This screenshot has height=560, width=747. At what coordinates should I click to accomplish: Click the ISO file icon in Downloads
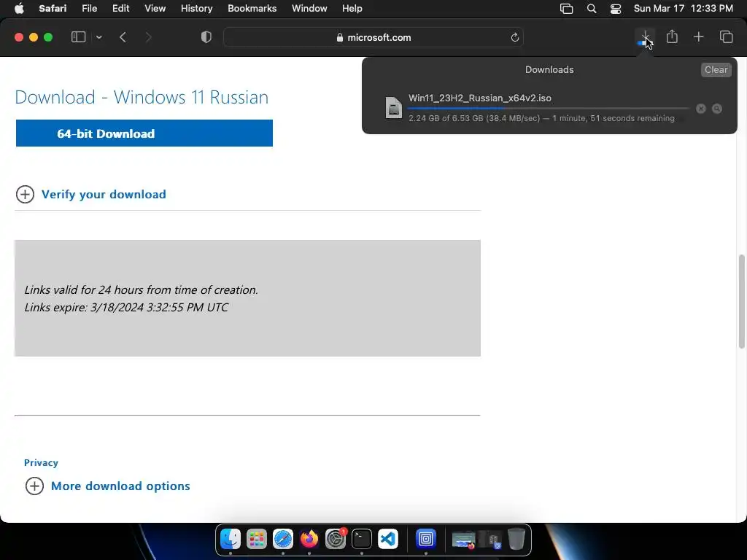393,107
